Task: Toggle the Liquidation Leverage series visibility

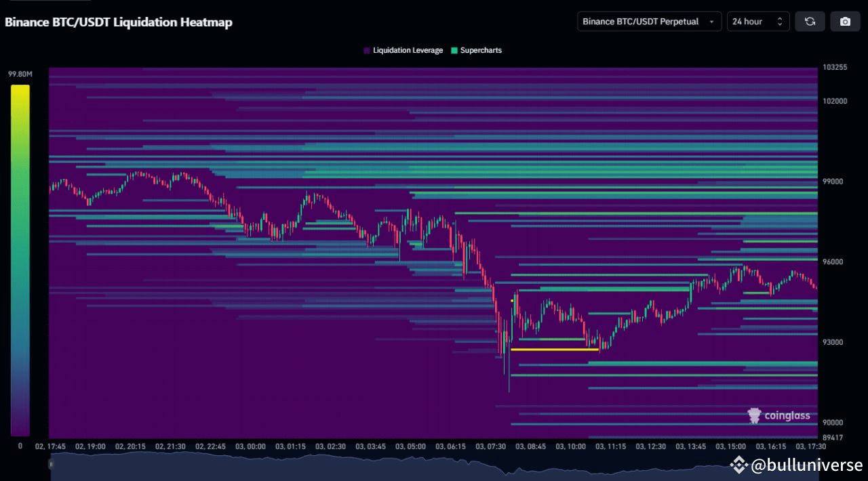Action: click(x=403, y=50)
